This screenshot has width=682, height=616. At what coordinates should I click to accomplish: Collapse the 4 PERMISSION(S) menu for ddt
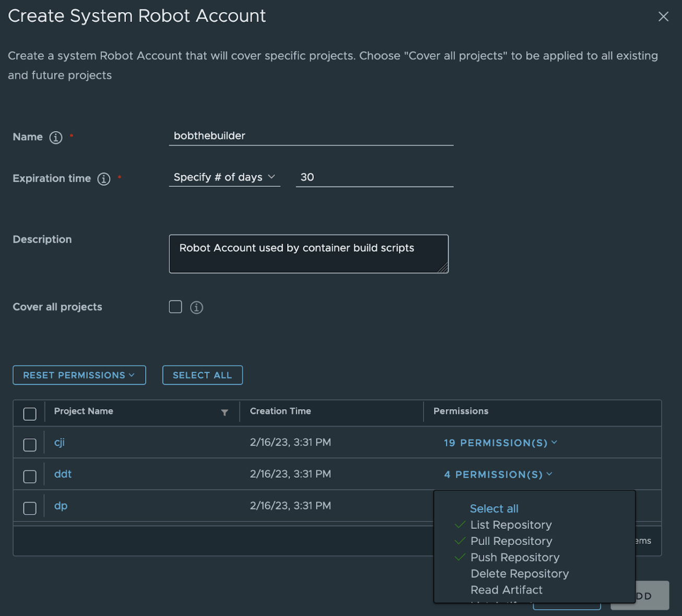click(x=498, y=474)
